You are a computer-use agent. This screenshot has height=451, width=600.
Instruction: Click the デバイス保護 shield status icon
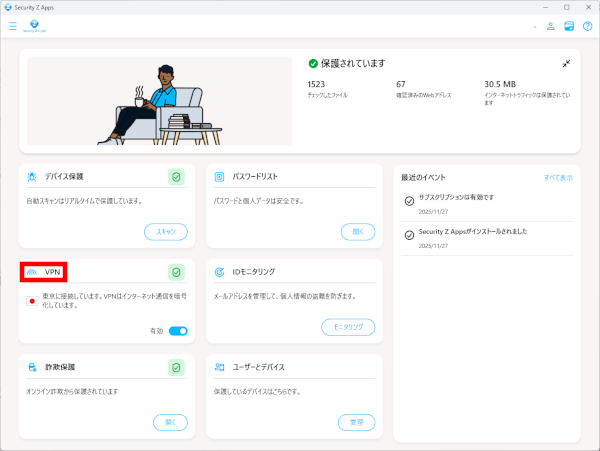pos(176,177)
